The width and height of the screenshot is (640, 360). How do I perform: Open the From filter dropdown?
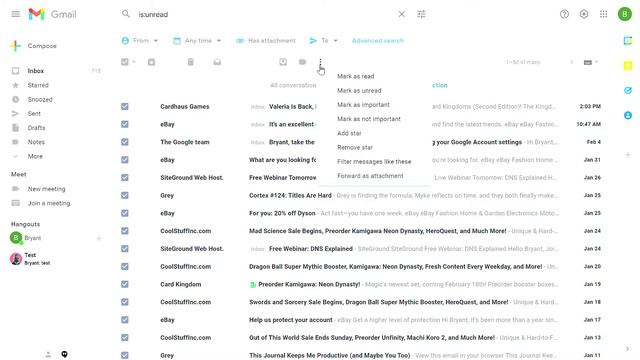tap(140, 40)
